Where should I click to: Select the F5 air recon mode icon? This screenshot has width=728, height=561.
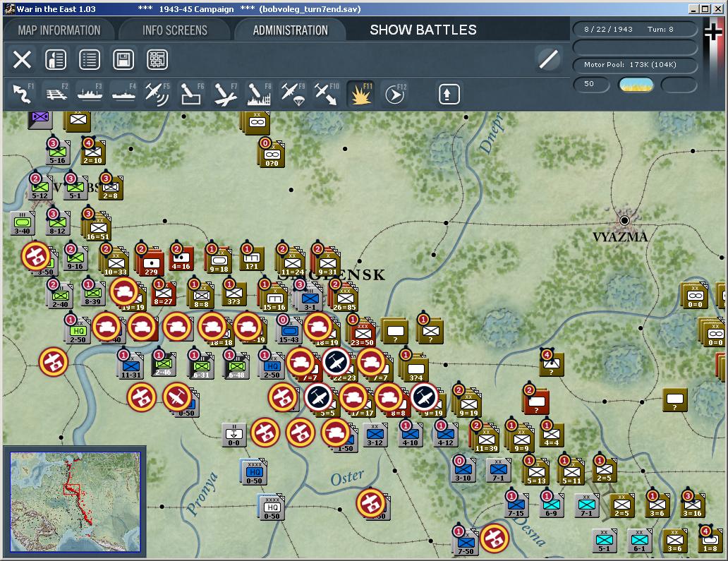click(x=158, y=93)
